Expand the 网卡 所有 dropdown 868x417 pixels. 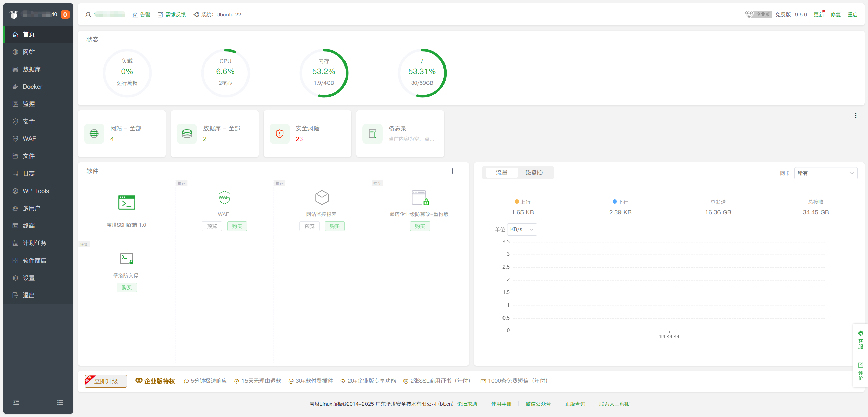(826, 173)
